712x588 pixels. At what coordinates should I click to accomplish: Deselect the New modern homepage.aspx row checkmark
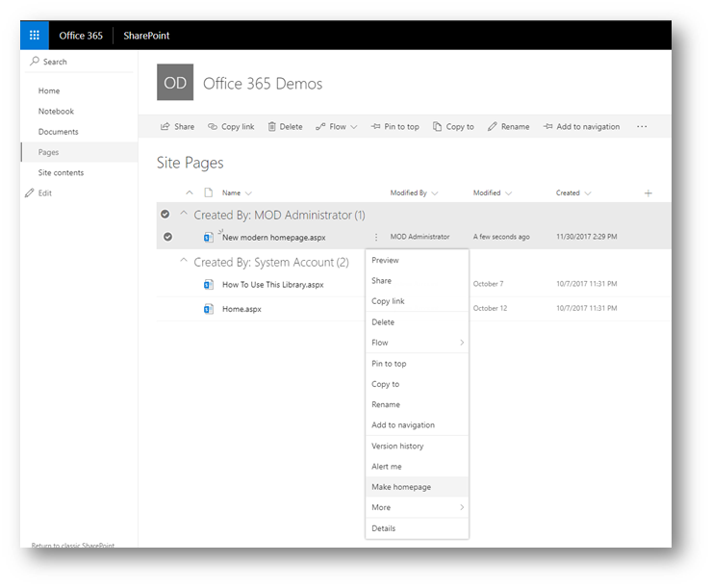click(167, 237)
